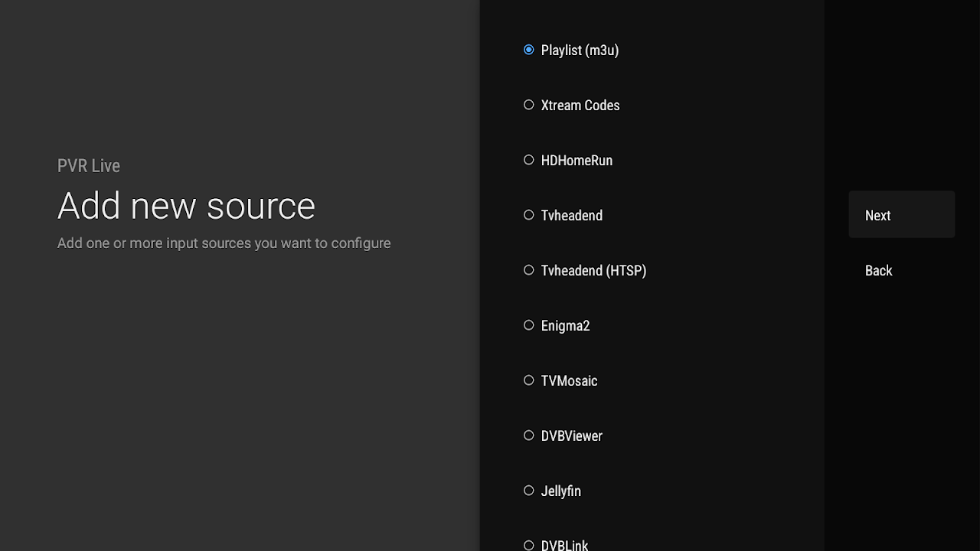Select the HDHomeRun radio button
980x551 pixels.
[528, 160]
